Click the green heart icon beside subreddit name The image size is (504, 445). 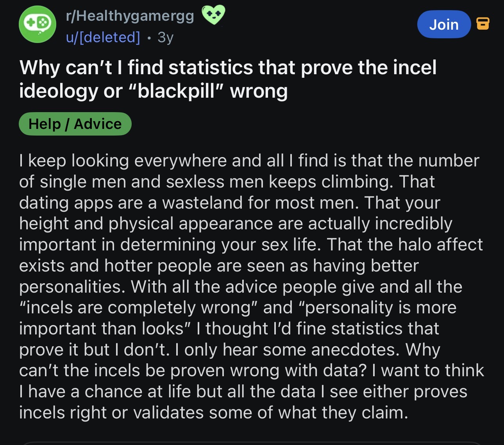click(213, 16)
